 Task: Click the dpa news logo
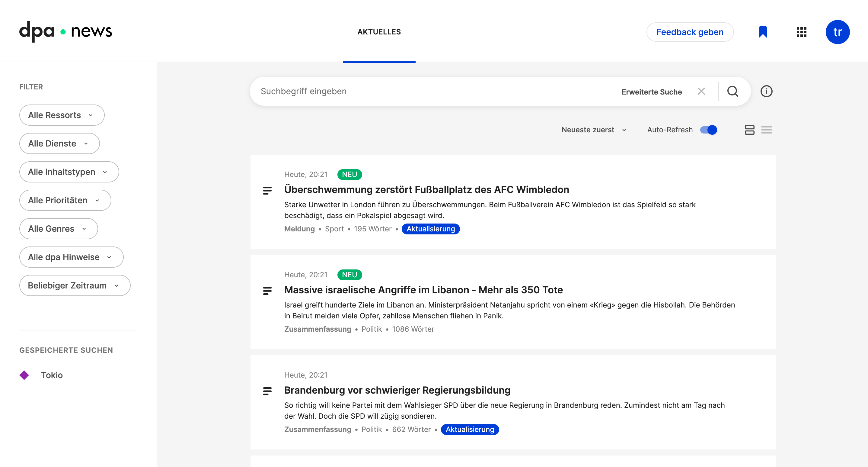click(x=66, y=31)
